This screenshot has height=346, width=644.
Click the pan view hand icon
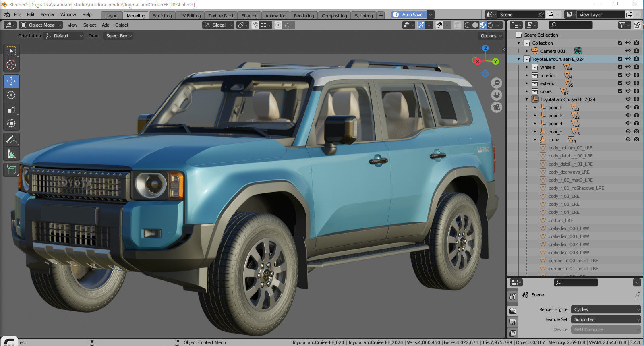click(497, 95)
